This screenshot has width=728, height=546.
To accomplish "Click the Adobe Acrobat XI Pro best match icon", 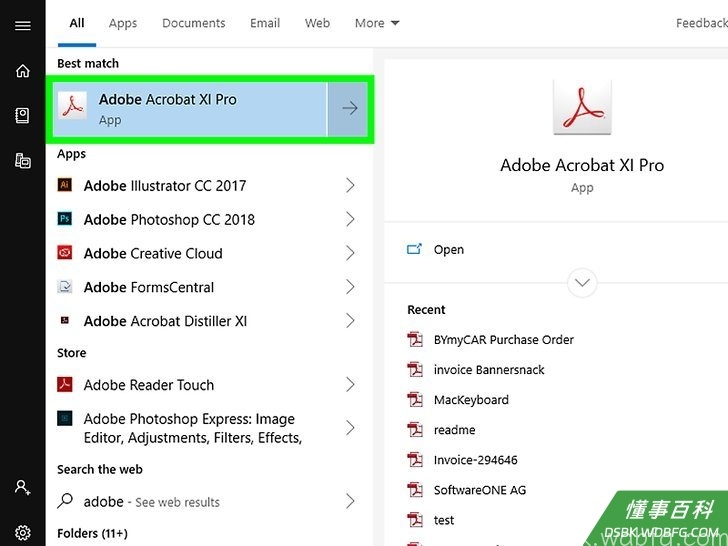I will (72, 106).
